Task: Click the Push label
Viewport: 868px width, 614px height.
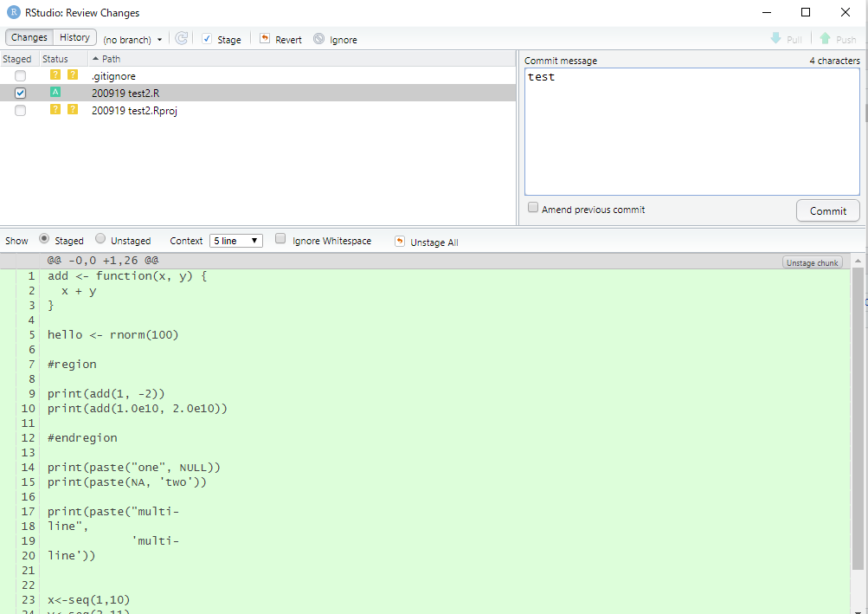Action: [845, 40]
